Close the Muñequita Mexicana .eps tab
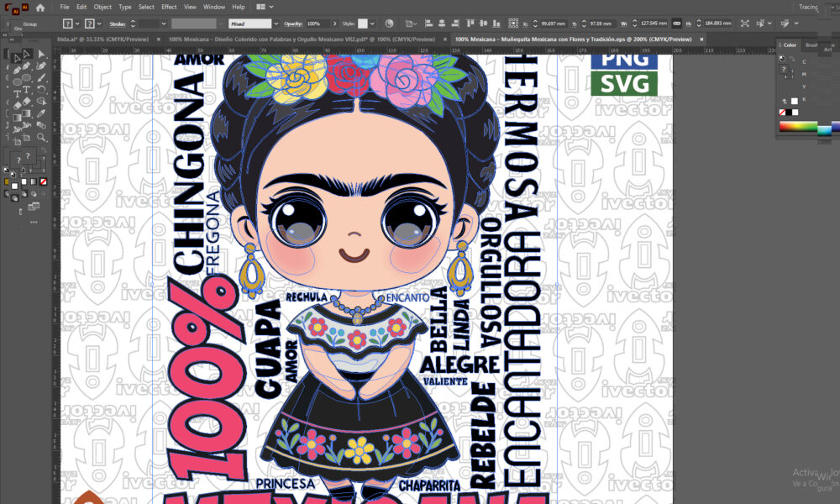Viewport: 840px width, 504px height. pos(701,39)
